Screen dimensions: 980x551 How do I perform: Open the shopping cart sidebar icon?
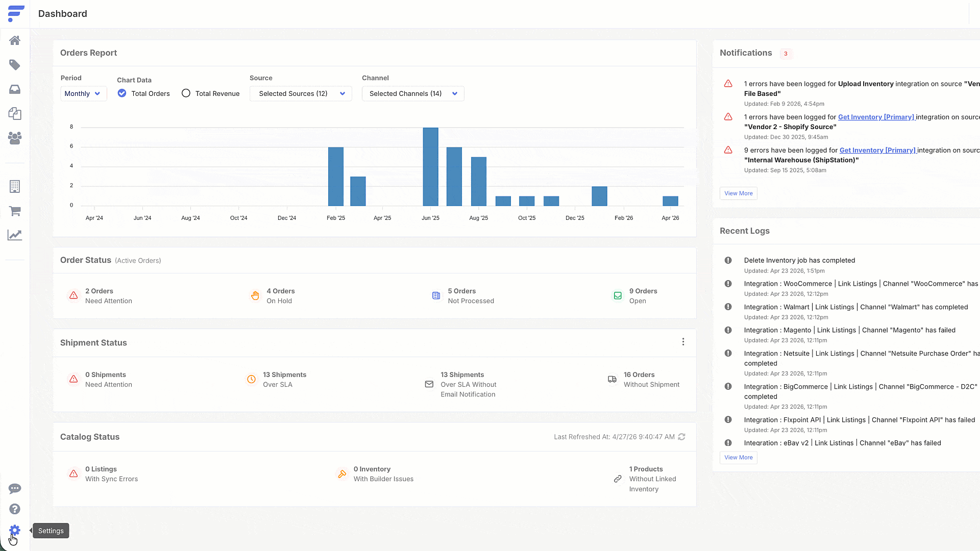(15, 211)
